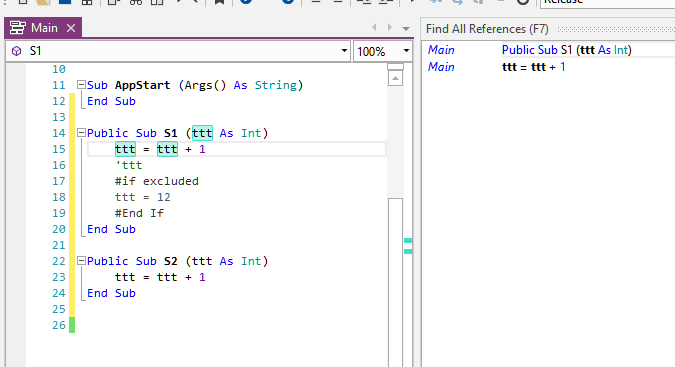Click the editor split handle above the scrollbar

point(395,67)
